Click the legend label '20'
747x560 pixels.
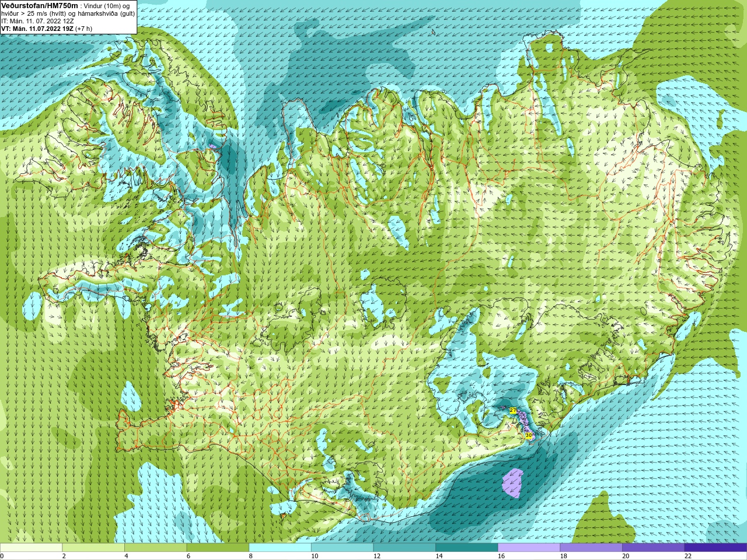point(626,556)
